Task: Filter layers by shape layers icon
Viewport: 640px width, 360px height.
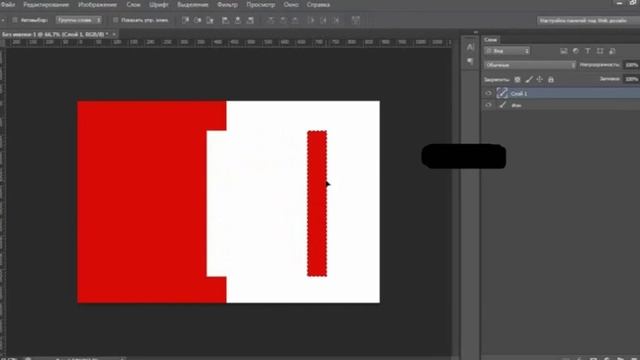Action: coord(600,51)
